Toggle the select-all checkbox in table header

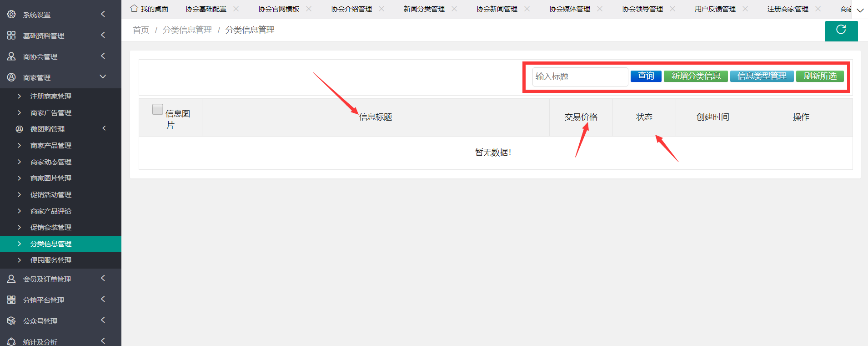tap(157, 109)
